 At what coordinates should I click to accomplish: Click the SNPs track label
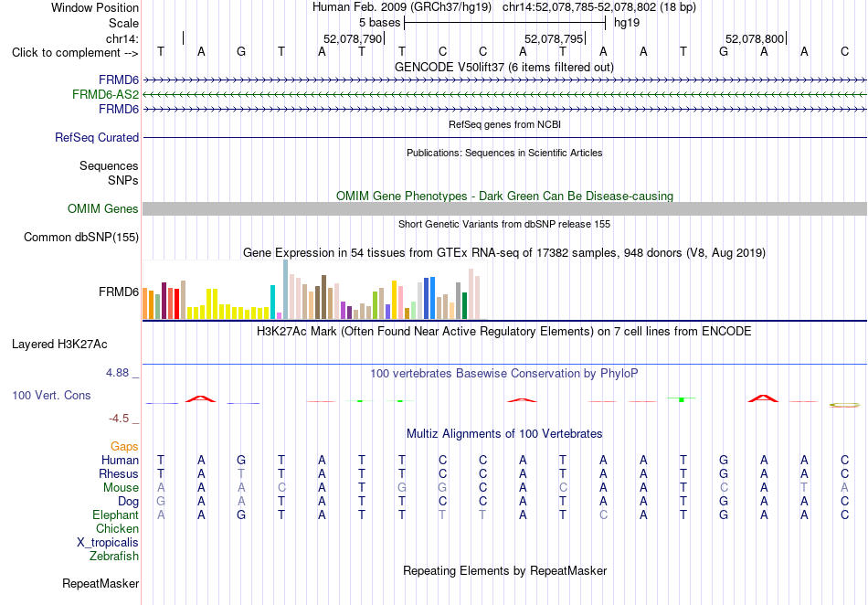123,180
